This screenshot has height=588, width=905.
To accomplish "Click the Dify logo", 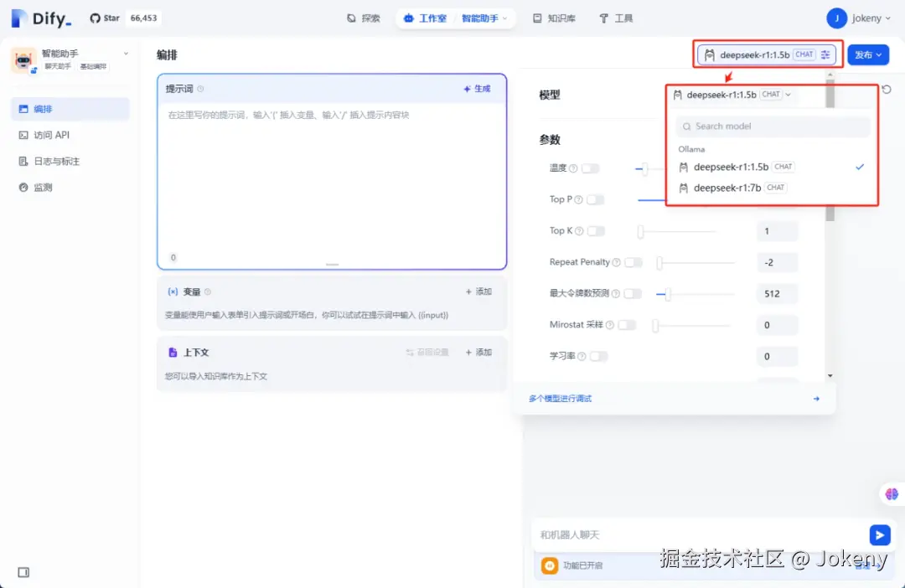I will (42, 18).
